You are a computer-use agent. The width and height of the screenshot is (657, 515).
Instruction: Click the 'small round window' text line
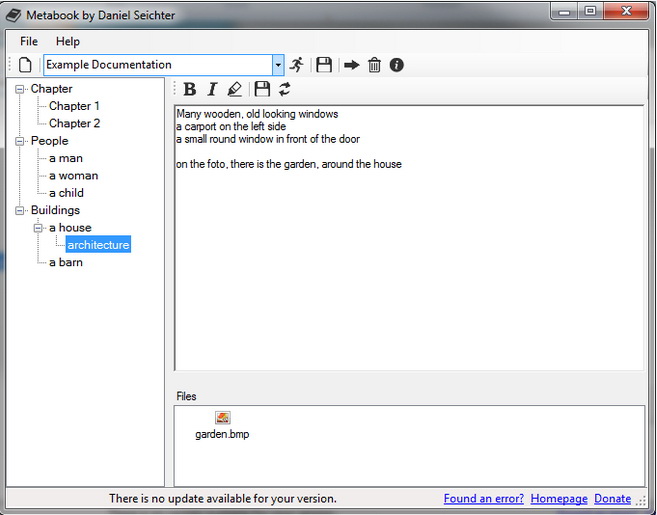[x=268, y=139]
